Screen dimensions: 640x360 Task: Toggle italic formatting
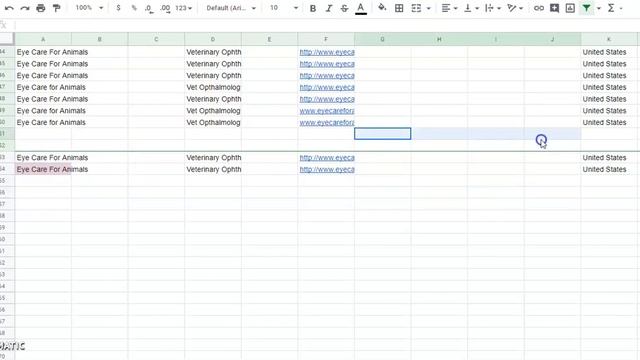point(328,8)
